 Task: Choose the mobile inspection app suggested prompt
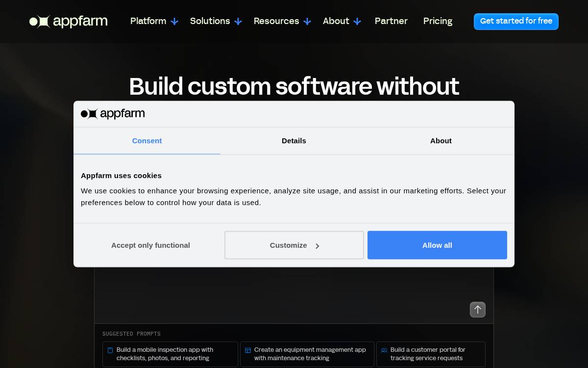tap(171, 354)
